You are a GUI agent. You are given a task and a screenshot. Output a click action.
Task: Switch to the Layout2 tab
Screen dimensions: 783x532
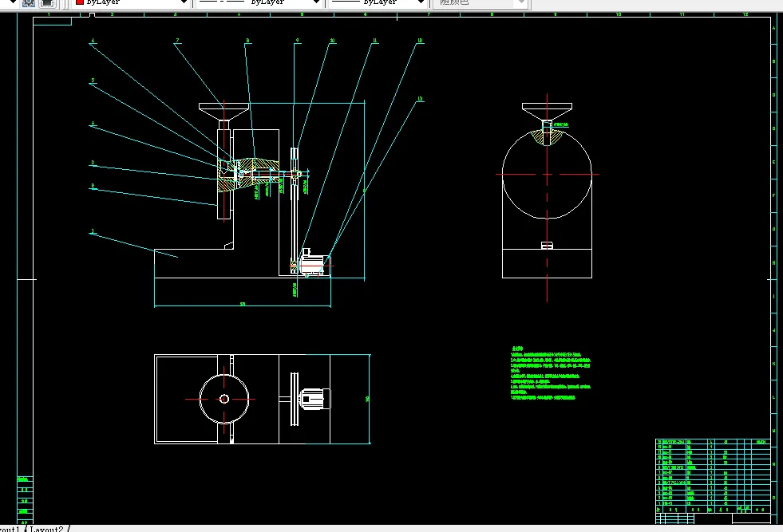[47, 529]
